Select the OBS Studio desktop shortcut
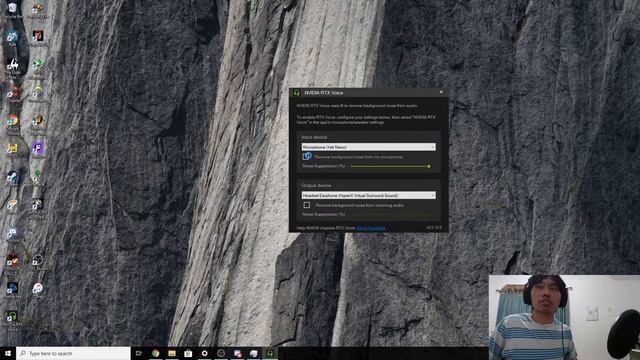 click(38, 261)
